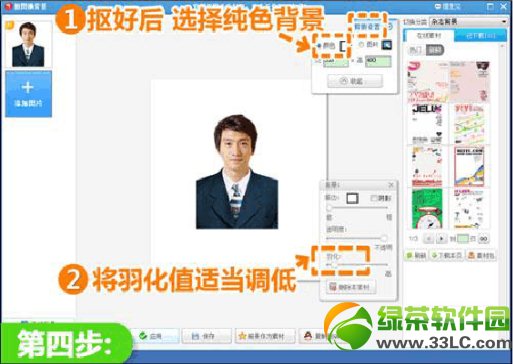Image resolution: width=513 pixels, height=364 pixels.
Task: Click the blue 添加图片 add-picture tile
Action: [28, 94]
